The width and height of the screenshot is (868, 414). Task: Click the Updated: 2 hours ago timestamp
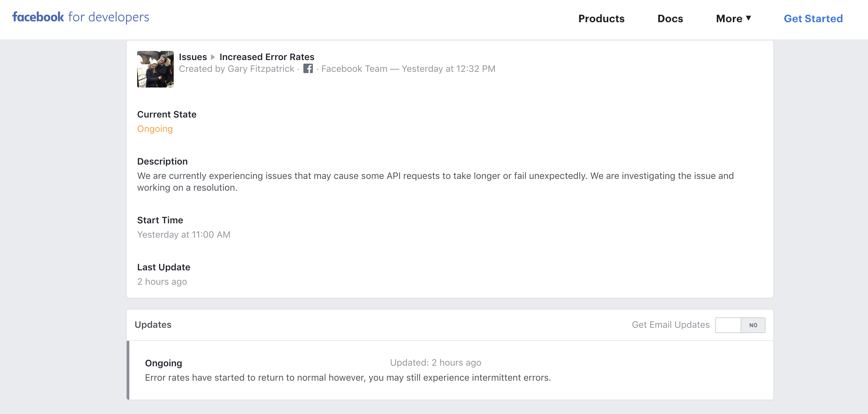pos(435,362)
